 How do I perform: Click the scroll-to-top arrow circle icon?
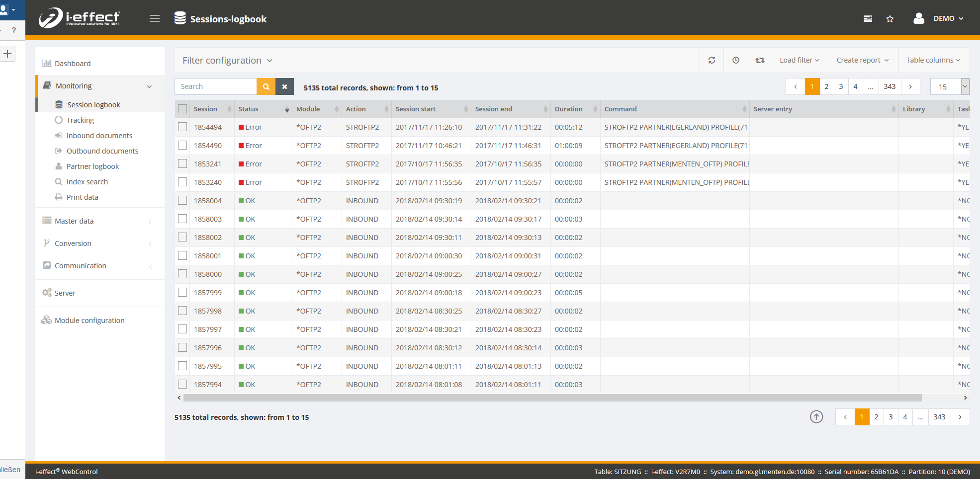pyautogui.click(x=816, y=417)
